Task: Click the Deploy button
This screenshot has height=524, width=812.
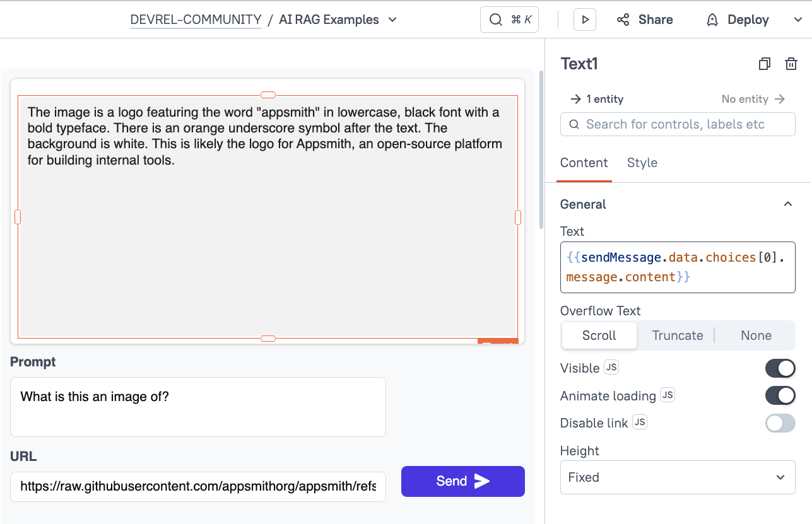Action: (x=738, y=20)
